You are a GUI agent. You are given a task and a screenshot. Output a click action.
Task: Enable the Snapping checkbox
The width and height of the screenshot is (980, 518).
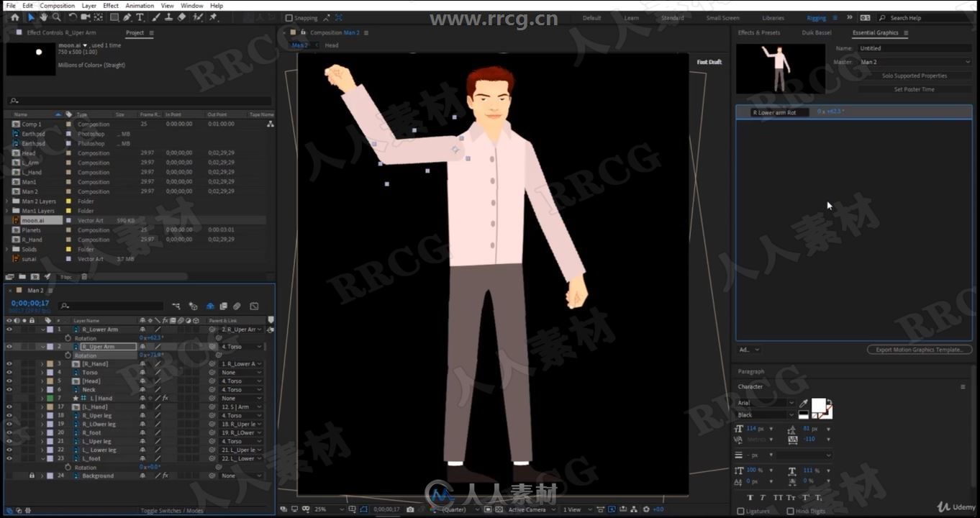click(289, 18)
